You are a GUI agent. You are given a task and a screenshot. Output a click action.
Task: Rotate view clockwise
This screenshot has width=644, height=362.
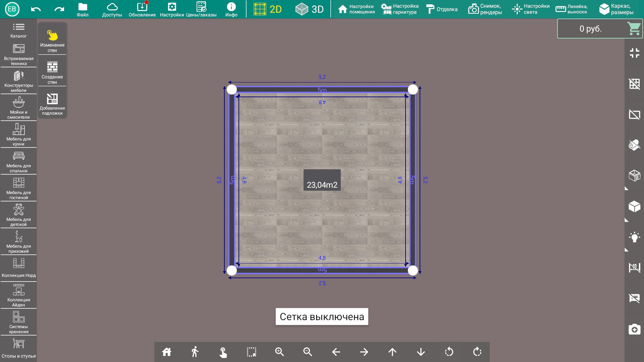pos(477,352)
